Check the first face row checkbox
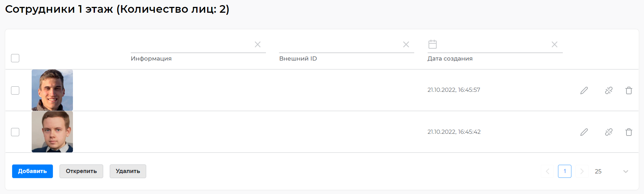This screenshot has height=194, width=644. tap(15, 90)
